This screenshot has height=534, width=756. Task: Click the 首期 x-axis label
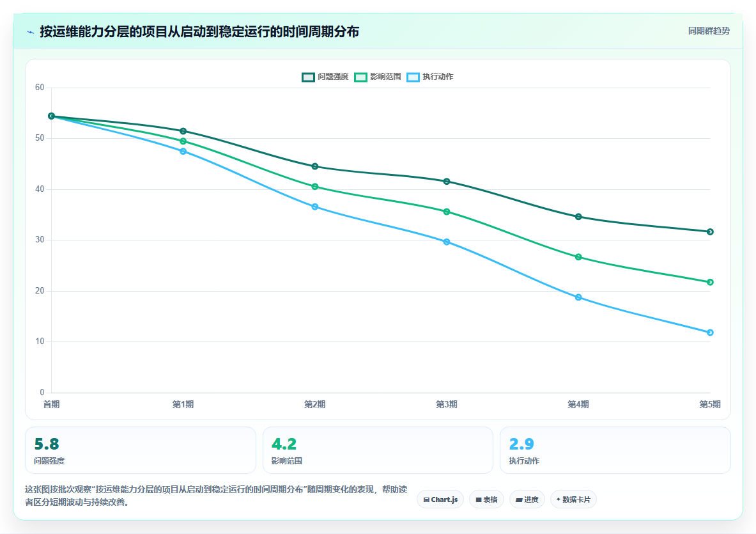click(x=52, y=404)
